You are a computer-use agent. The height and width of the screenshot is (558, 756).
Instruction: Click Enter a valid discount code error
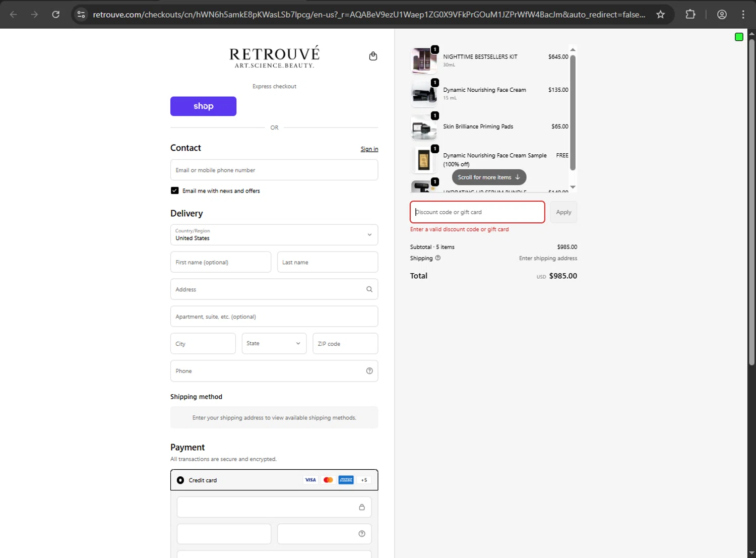click(x=460, y=229)
